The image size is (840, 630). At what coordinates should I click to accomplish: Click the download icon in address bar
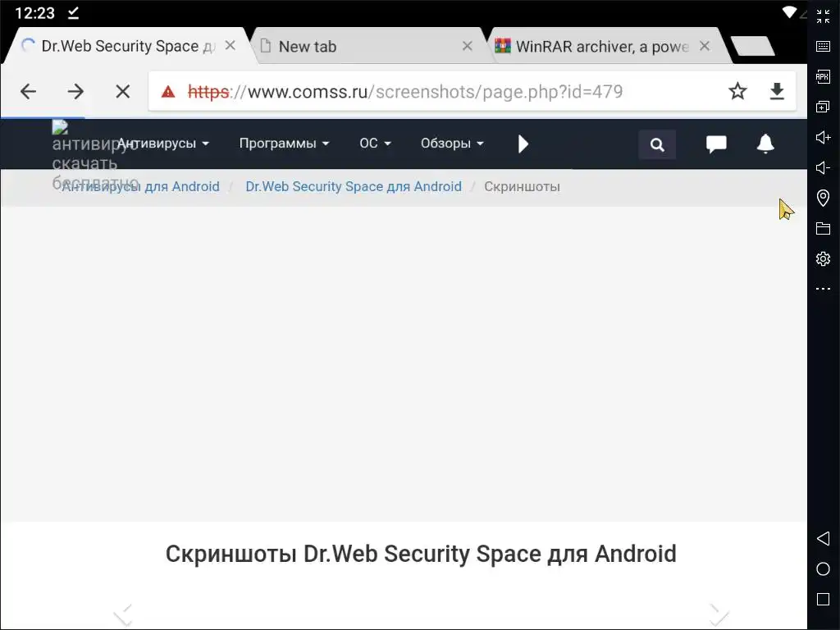pyautogui.click(x=777, y=91)
